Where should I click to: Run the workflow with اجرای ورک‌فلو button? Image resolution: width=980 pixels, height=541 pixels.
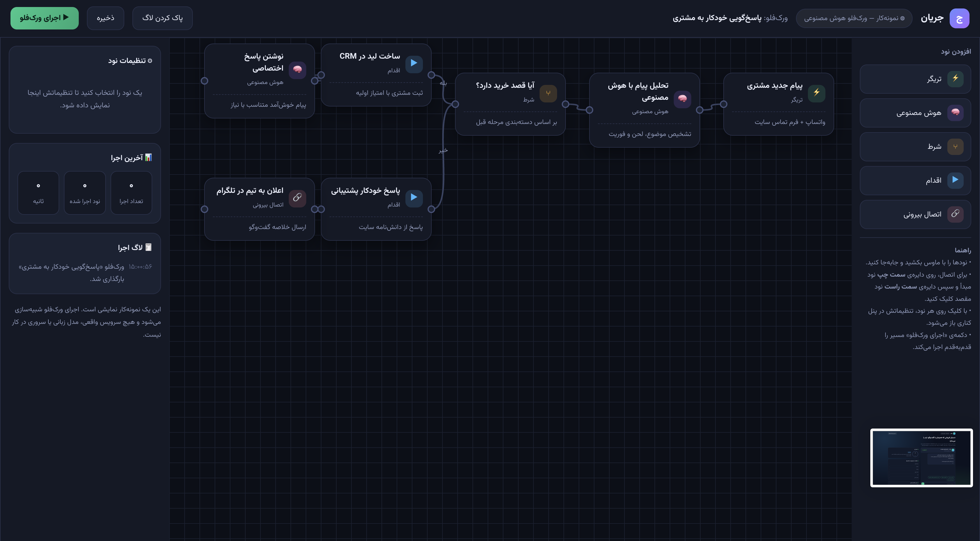pos(45,18)
